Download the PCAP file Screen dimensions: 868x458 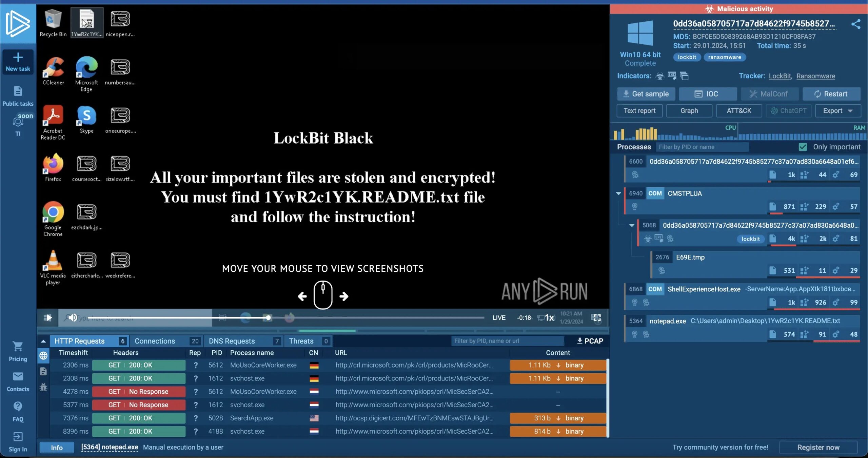(590, 341)
